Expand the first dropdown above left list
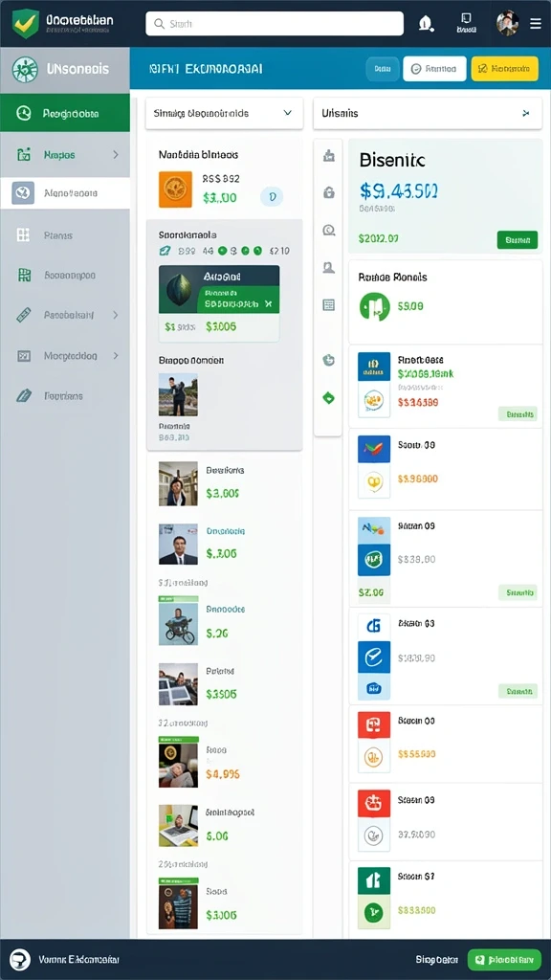551x980 pixels. point(224,113)
